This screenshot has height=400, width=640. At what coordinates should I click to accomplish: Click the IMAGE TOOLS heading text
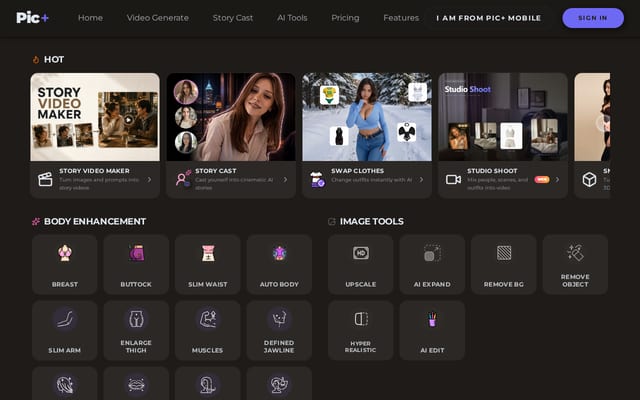372,221
